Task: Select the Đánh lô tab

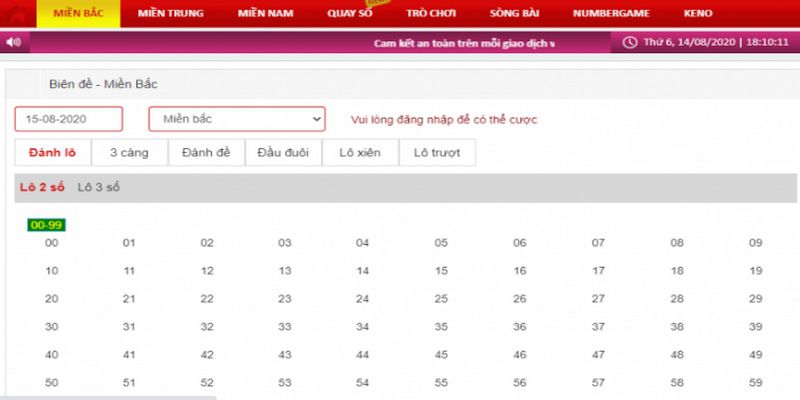Action: (53, 153)
